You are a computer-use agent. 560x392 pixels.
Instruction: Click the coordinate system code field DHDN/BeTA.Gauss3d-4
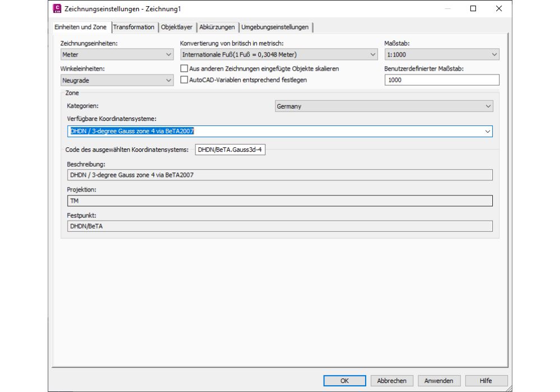229,150
